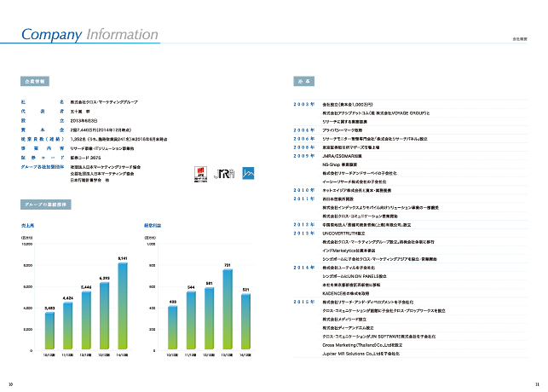Click the securities code '証券コード 3675'

[85, 158]
